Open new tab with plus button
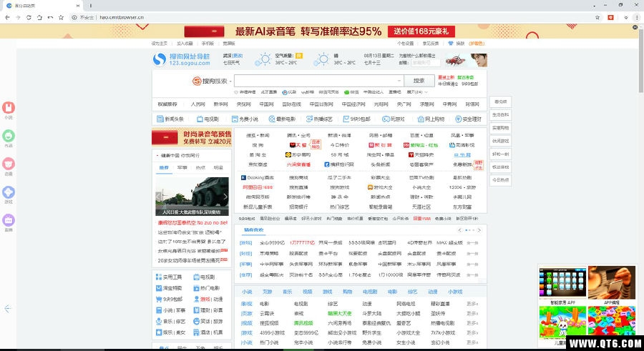Screen dimensions: 644x351 pyautogui.click(x=90, y=6)
